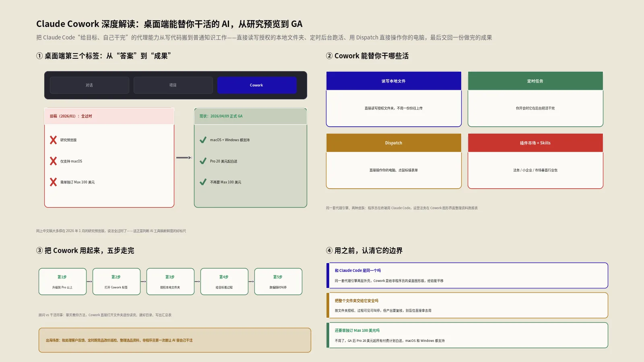Click the arrow between 第1步 and 第2步

pos(89,282)
